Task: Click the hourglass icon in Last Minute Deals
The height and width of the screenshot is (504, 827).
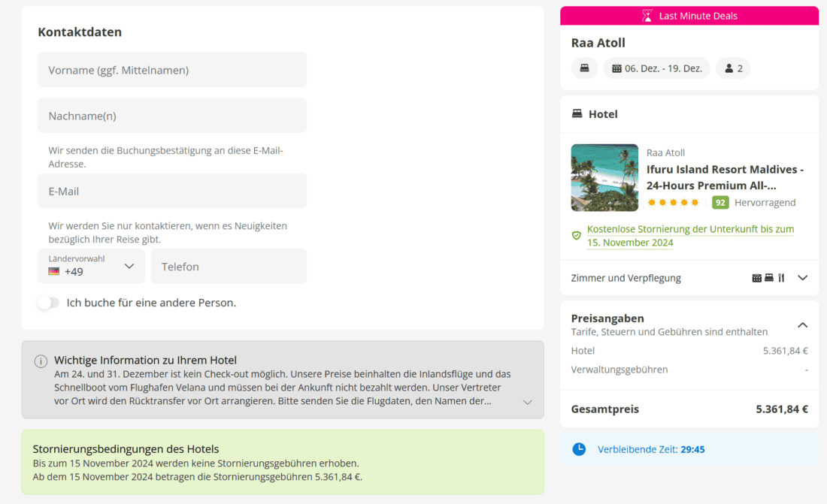Action: (647, 16)
